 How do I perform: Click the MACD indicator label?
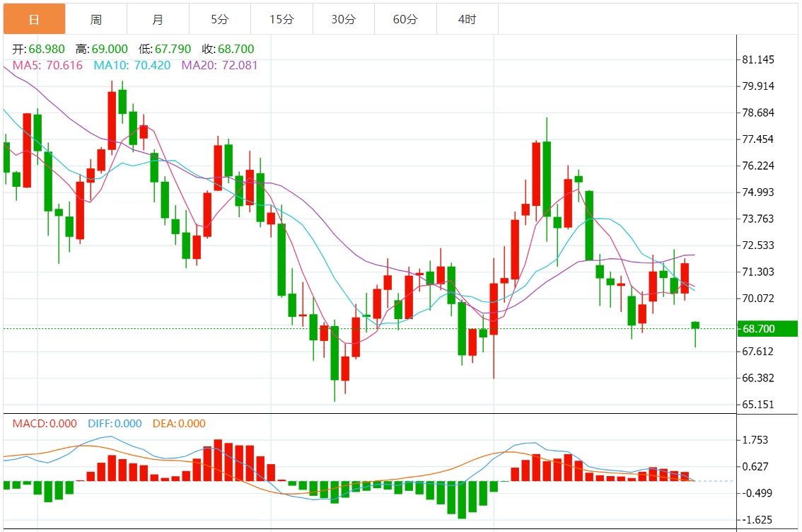click(45, 424)
